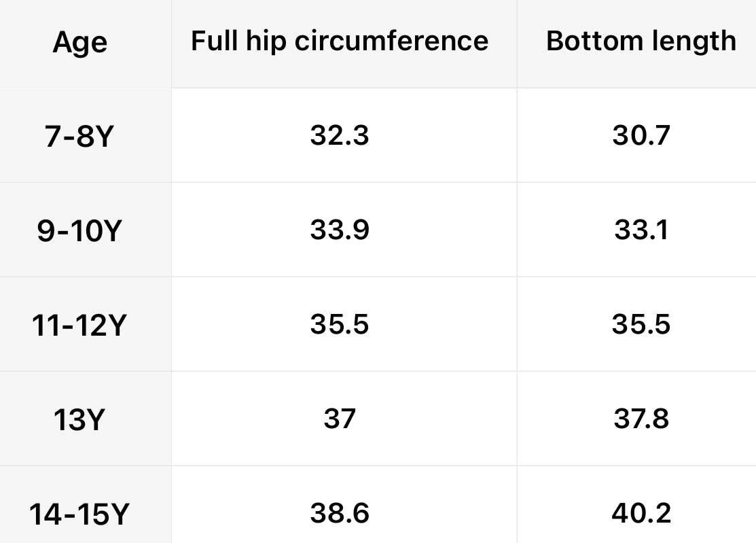The image size is (756, 543).
Task: Select the 7-8Y age row label
Action: (x=79, y=137)
